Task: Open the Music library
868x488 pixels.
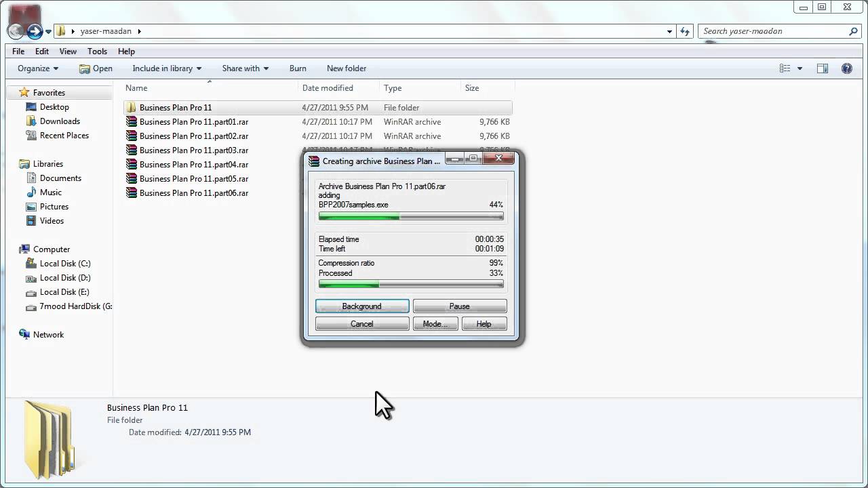Action: (x=51, y=192)
